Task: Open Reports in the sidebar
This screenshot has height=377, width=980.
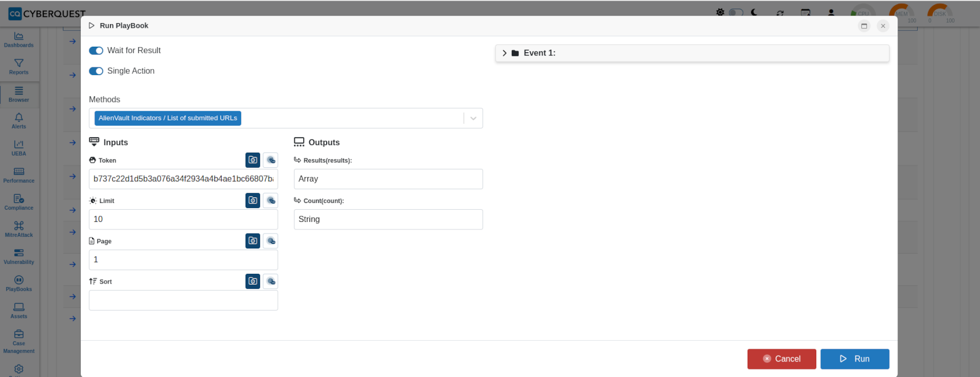Action: (19, 66)
